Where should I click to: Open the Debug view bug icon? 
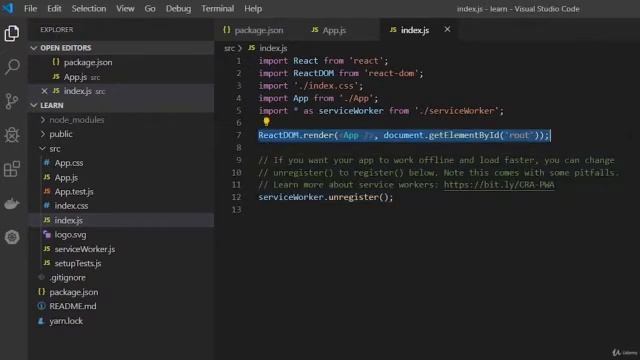pos(12,135)
